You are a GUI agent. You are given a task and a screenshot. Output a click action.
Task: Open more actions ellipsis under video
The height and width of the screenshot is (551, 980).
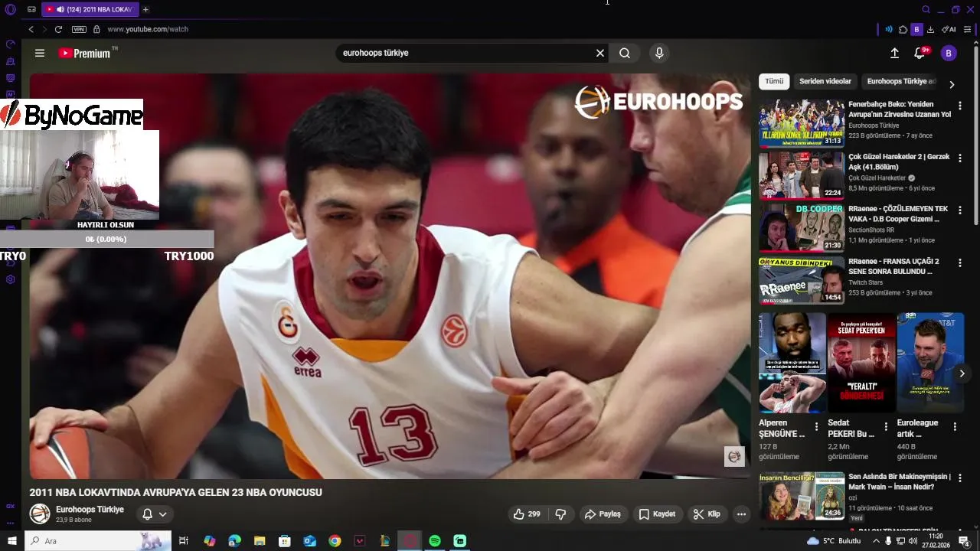(741, 514)
